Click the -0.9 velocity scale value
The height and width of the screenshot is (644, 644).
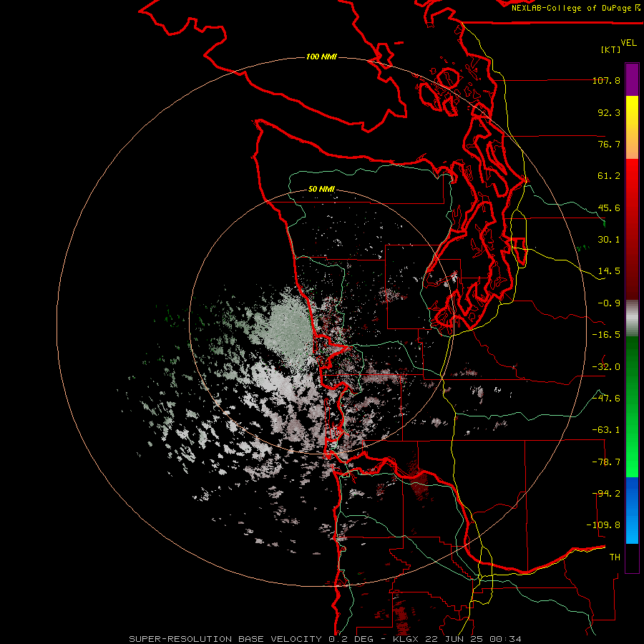(609, 303)
